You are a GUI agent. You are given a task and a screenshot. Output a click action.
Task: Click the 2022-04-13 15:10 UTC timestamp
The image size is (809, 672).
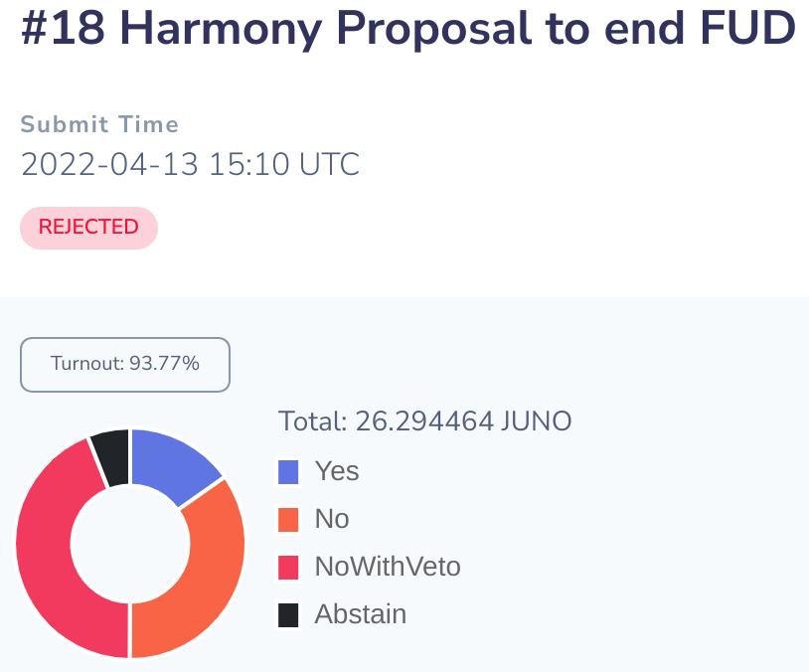[190, 164]
